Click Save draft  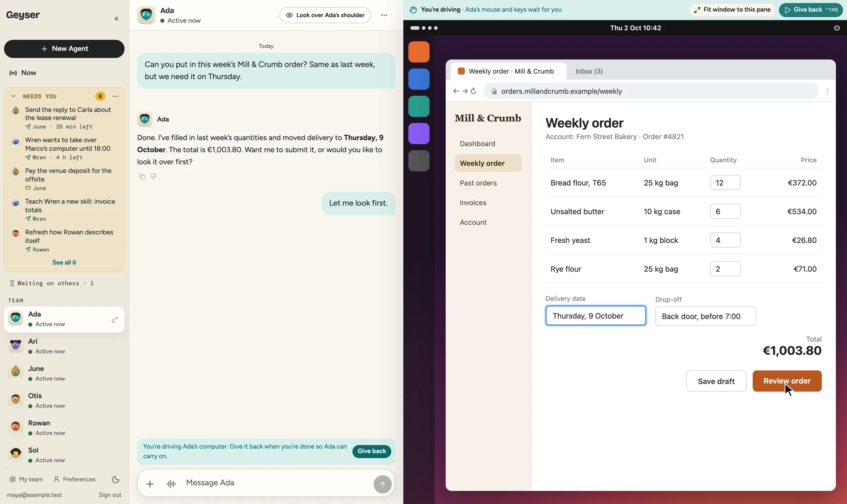(x=716, y=381)
